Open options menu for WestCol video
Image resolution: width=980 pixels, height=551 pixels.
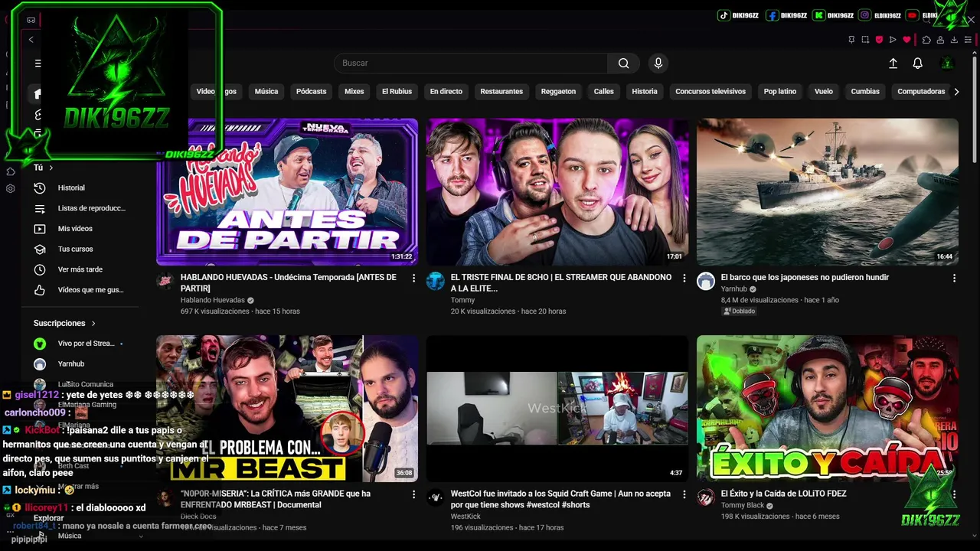point(684,495)
